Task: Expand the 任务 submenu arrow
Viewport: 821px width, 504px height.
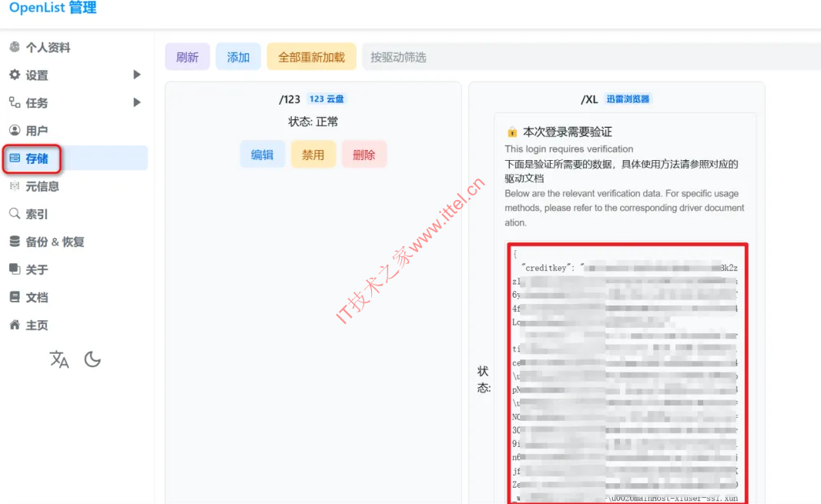Action: tap(136, 102)
